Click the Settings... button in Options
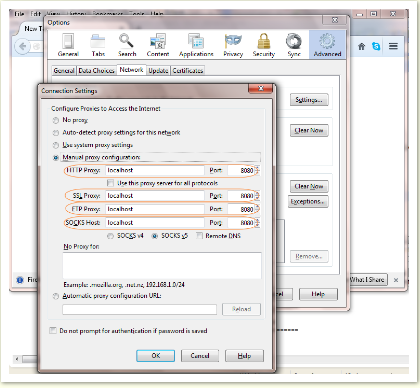This screenshot has width=420, height=388. point(309,100)
